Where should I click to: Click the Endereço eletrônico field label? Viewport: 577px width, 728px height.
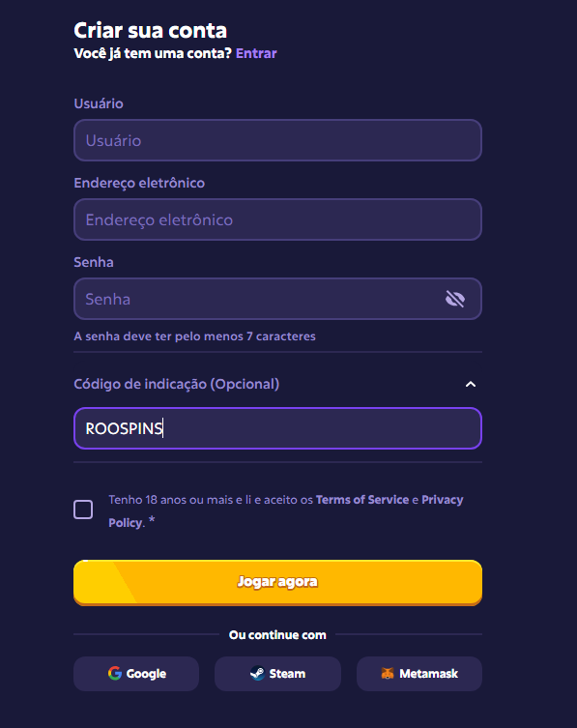[x=139, y=183]
